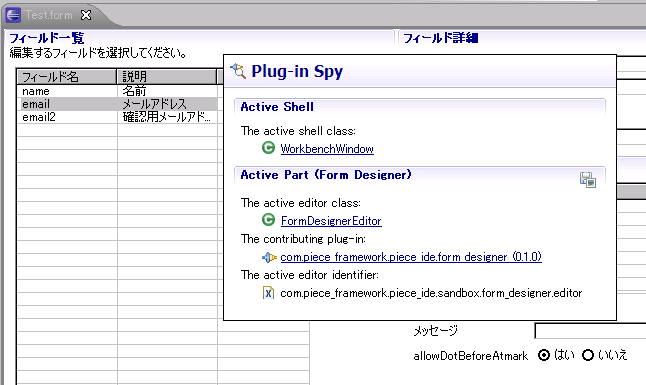
Task: Click the Plug-in Spy magnifier icon
Action: pyautogui.click(x=238, y=71)
